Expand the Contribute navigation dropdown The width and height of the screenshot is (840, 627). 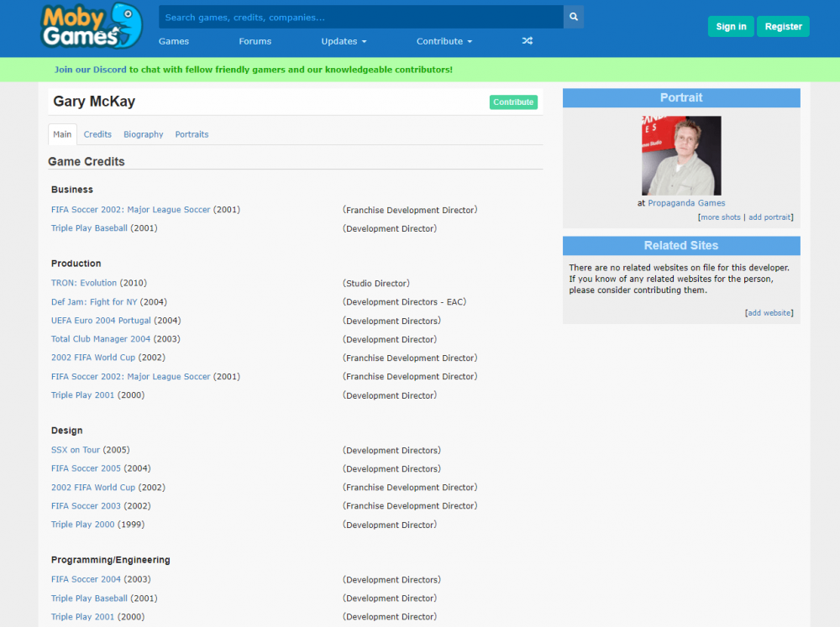point(444,41)
